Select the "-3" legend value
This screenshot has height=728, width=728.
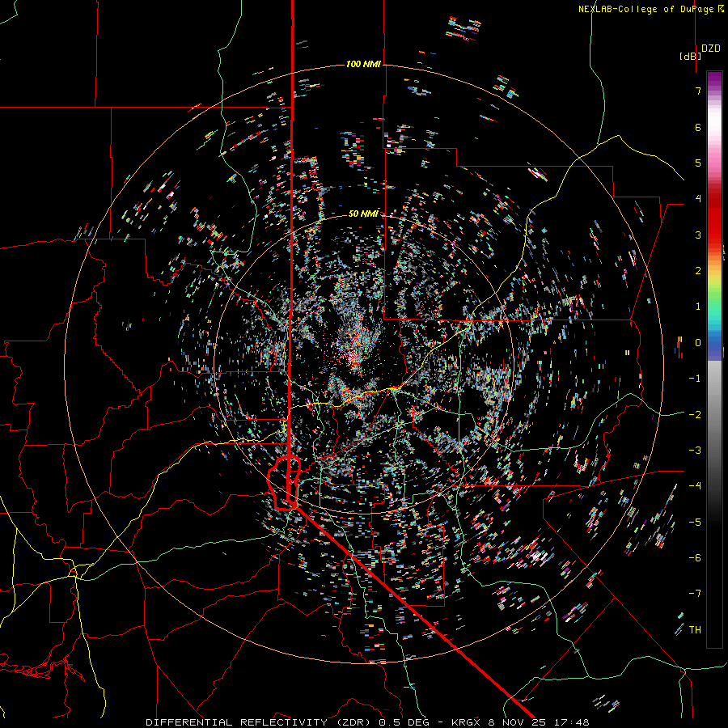click(695, 451)
